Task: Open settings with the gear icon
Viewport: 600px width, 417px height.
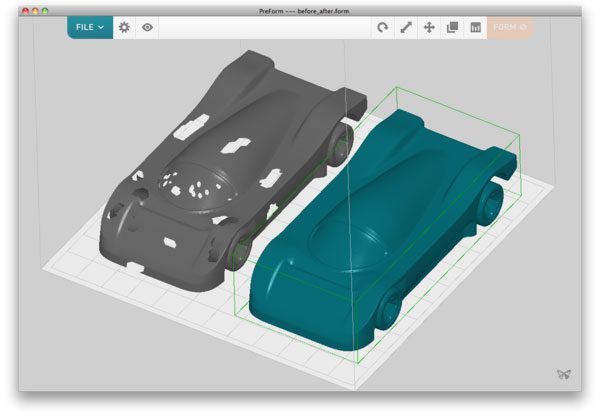Action: tap(124, 27)
